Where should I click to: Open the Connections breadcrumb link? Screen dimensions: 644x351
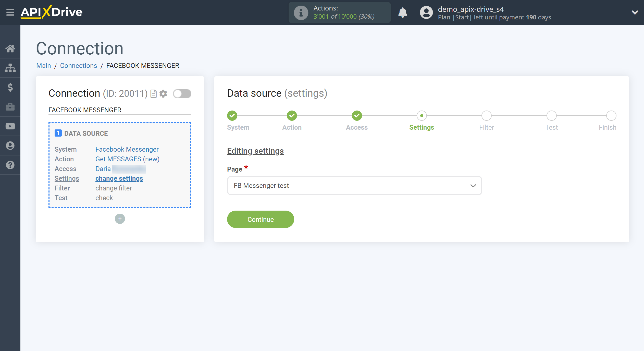tap(79, 66)
